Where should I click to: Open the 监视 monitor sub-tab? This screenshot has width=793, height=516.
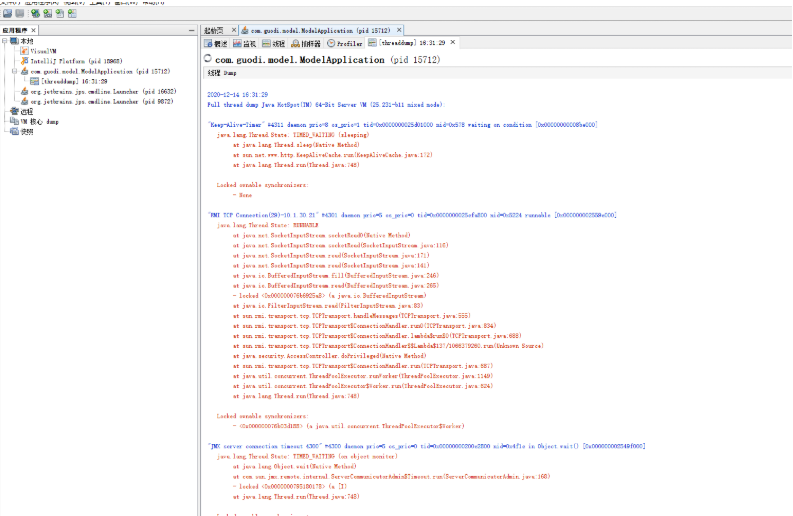point(245,44)
